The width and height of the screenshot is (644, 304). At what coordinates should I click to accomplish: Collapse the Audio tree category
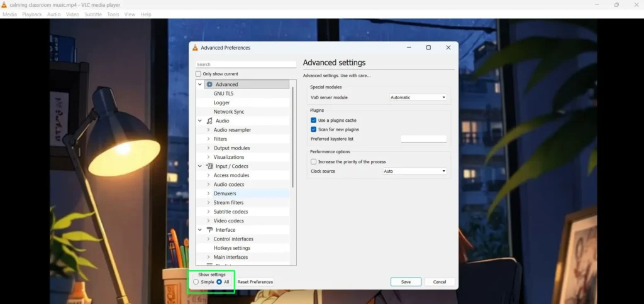[200, 121]
